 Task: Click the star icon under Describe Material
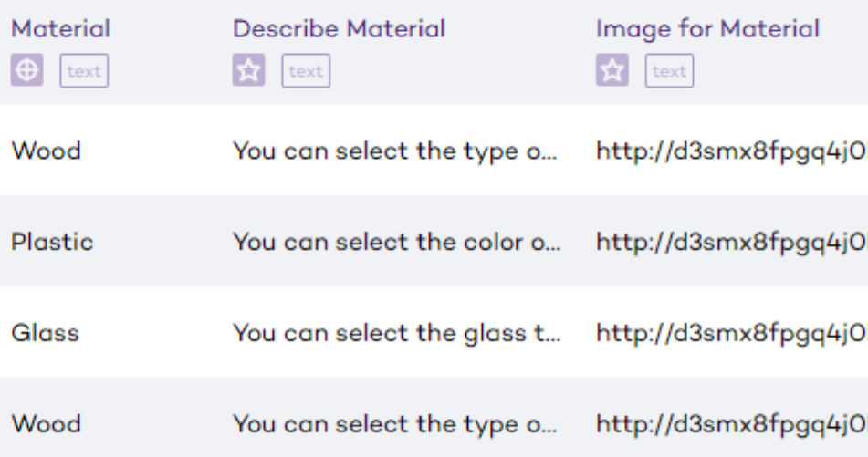(248, 71)
